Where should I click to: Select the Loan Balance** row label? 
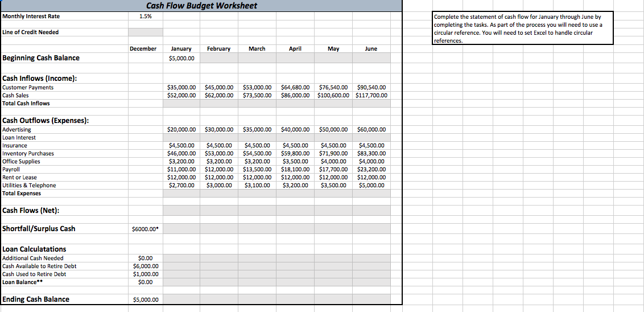pyautogui.click(x=23, y=282)
